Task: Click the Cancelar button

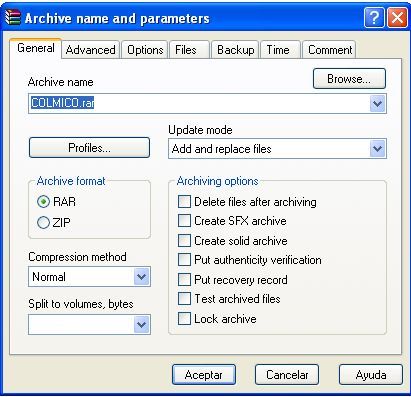Action: (287, 375)
